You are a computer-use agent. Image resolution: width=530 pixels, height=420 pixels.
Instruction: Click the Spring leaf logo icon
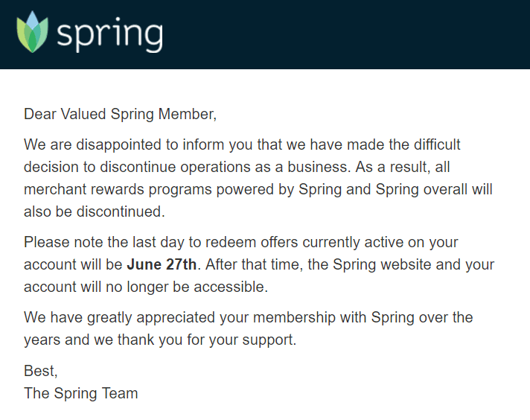(32, 31)
